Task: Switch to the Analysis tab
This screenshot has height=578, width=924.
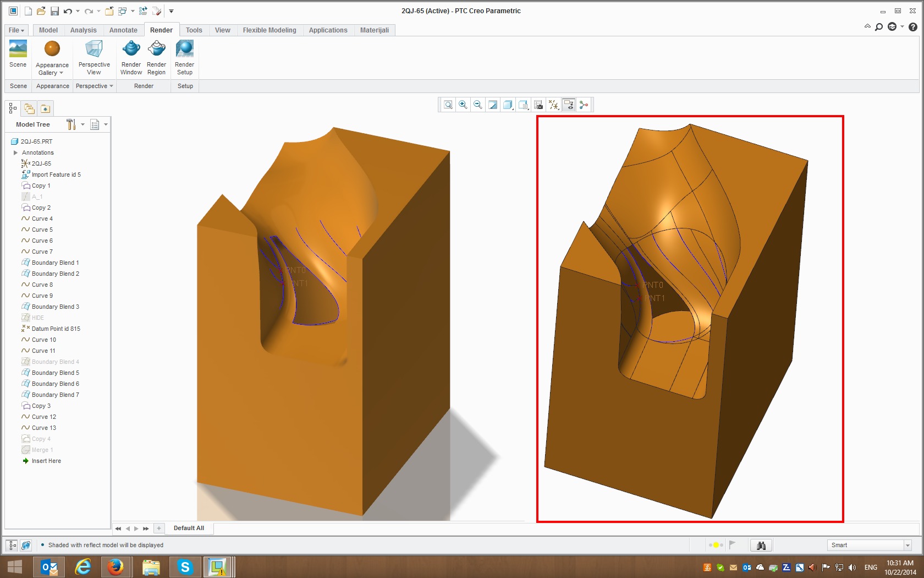Action: pyautogui.click(x=84, y=30)
